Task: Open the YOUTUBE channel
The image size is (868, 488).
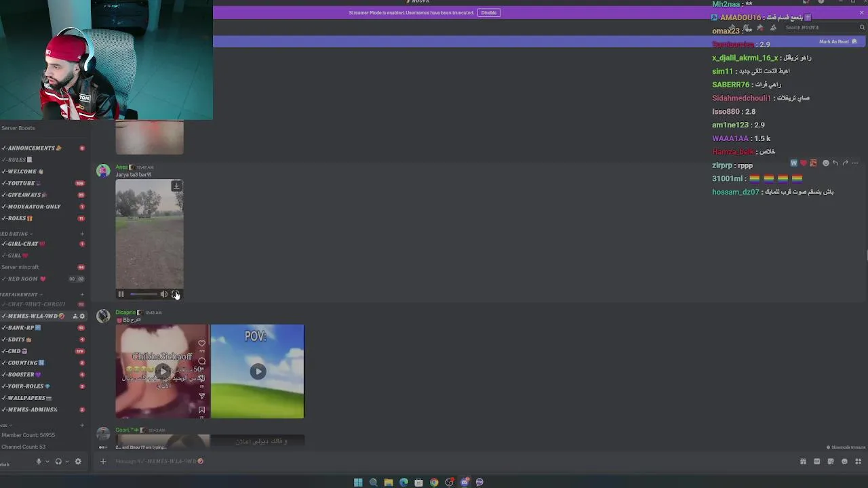Action: pyautogui.click(x=42, y=183)
